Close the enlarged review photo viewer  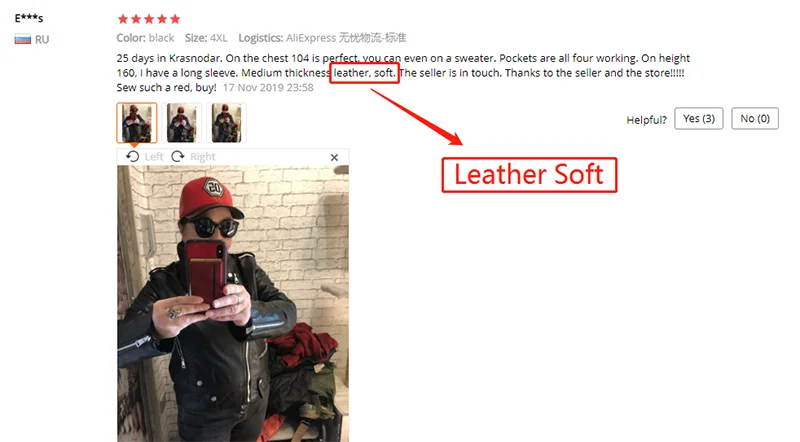(x=334, y=157)
